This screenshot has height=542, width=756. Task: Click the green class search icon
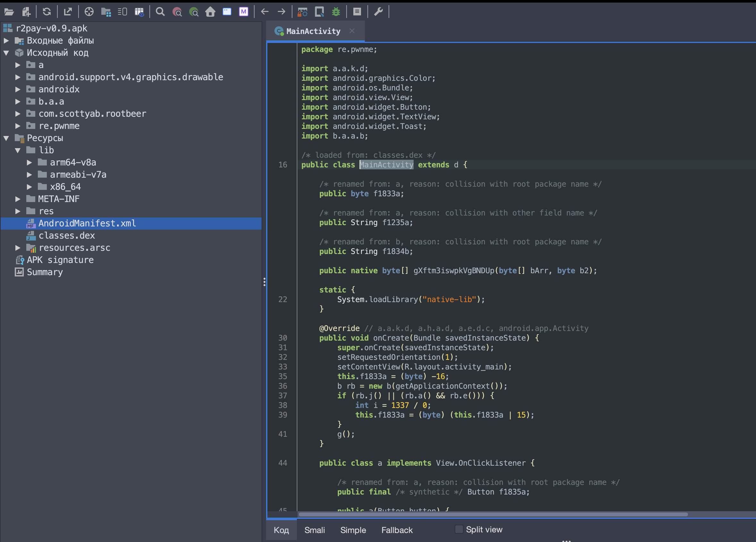(x=194, y=12)
